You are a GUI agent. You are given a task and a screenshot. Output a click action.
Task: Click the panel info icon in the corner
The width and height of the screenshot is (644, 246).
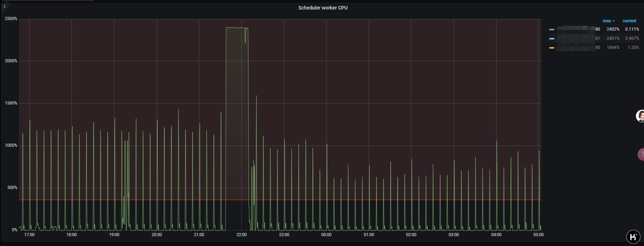[x=4, y=6]
